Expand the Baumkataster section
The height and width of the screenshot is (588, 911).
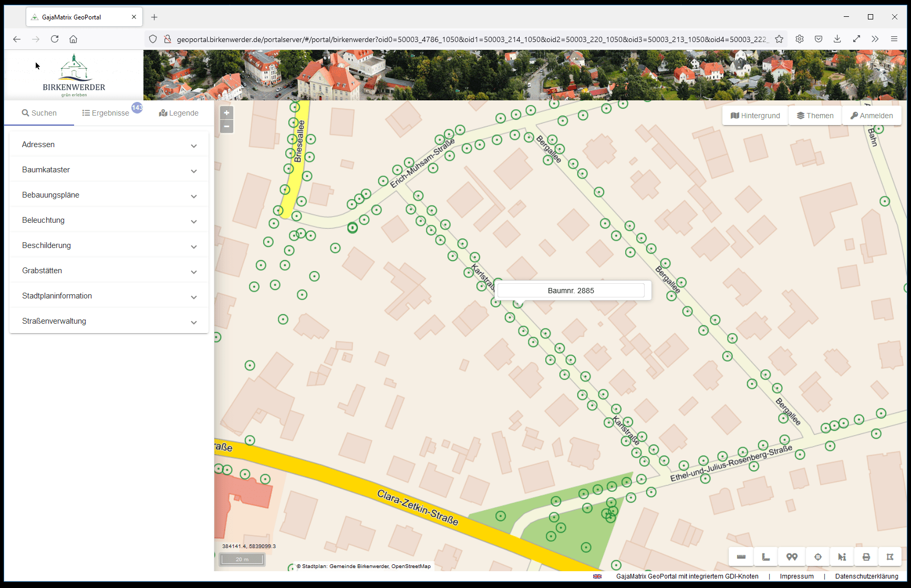[x=109, y=170]
